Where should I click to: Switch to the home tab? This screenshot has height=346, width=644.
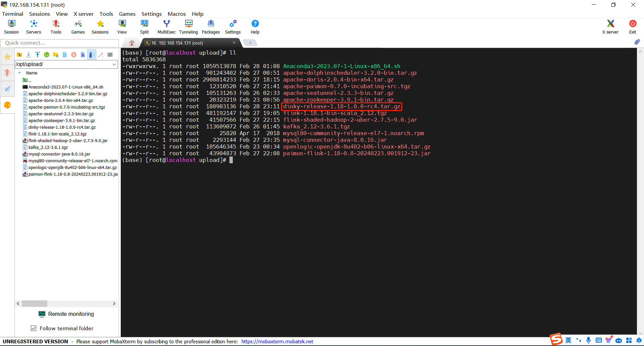131,43
